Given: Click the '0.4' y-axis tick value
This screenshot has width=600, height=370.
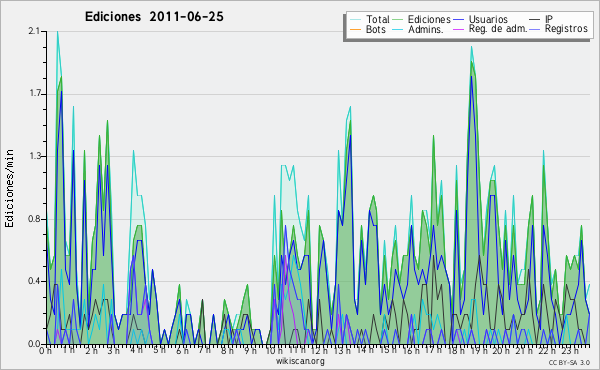Looking at the screenshot, I should [34, 281].
